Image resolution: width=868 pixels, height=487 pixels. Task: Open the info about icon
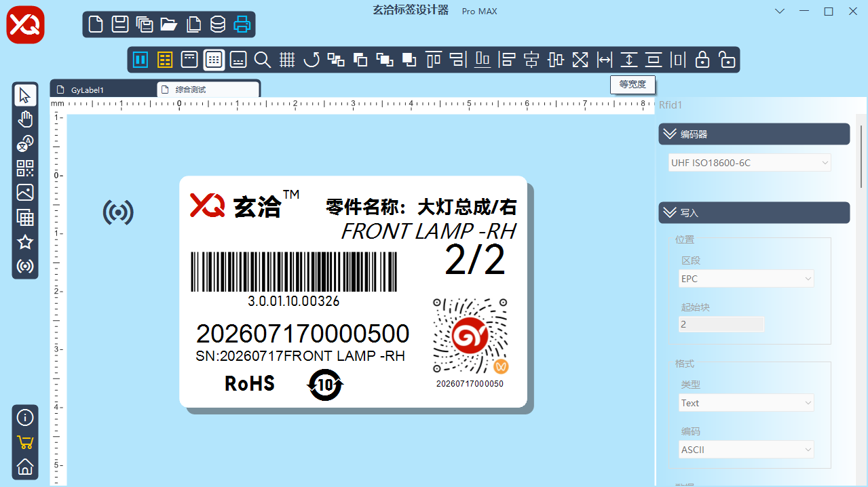pos(25,418)
